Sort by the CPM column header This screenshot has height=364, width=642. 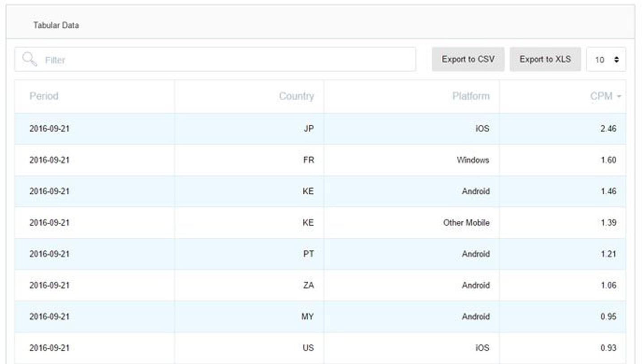[x=601, y=96]
